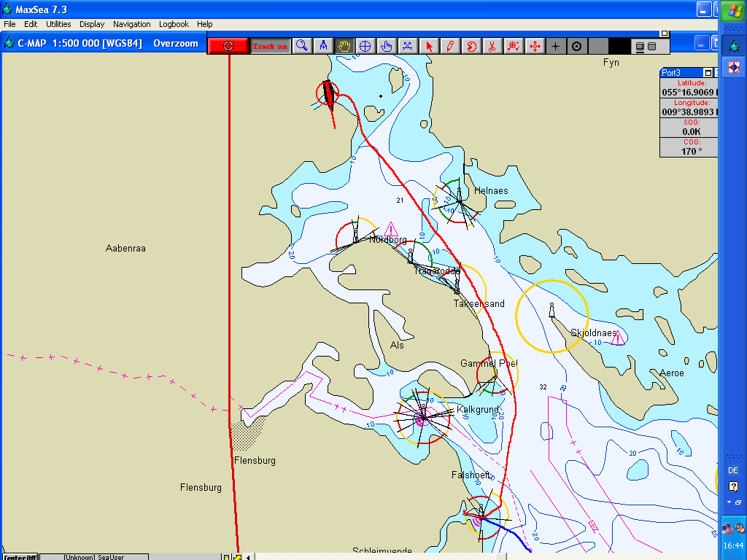Image resolution: width=747 pixels, height=560 pixels.
Task: Open the Help menu
Action: pos(205,24)
